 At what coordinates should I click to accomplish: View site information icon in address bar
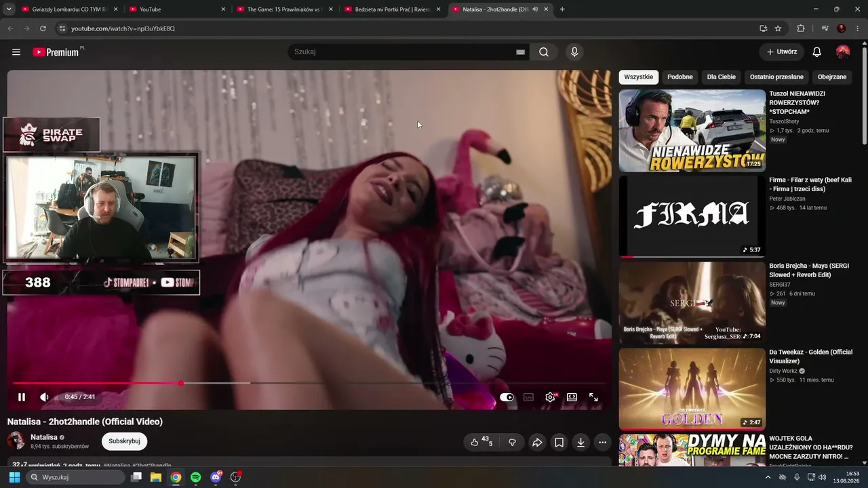point(62,28)
